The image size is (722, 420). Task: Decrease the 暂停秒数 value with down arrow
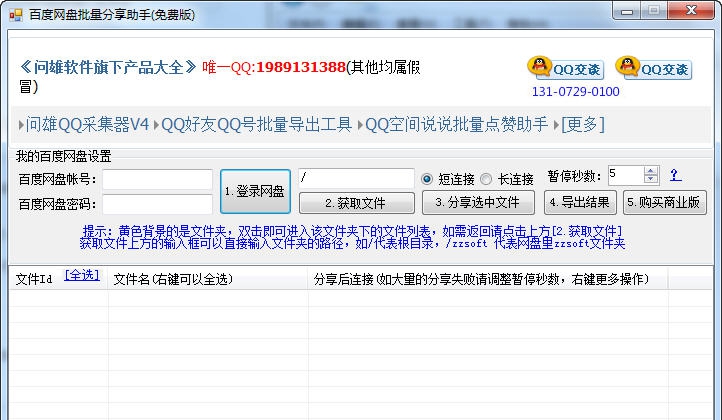pos(651,179)
